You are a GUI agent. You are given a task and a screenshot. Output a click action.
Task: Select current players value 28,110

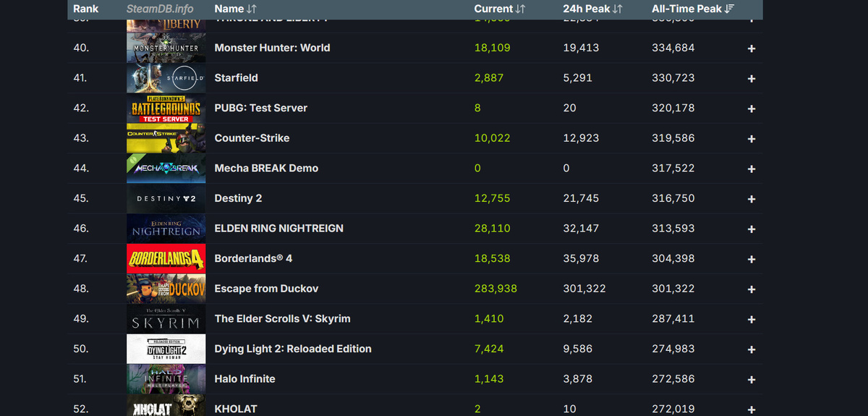point(492,229)
